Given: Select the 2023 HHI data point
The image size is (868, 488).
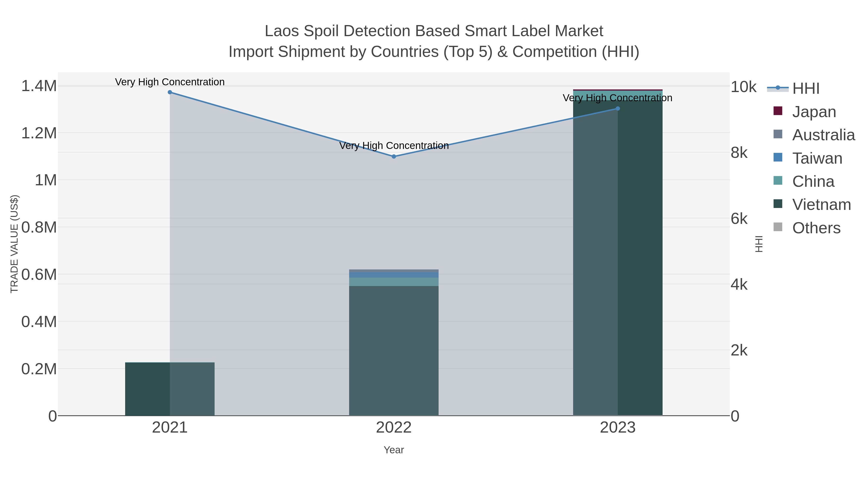Looking at the screenshot, I should click(618, 108).
